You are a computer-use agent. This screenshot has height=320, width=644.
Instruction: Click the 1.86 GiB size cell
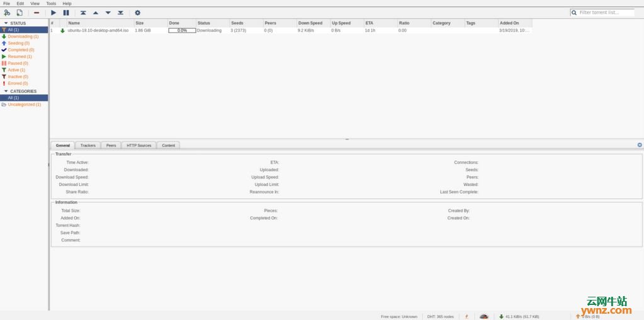pos(143,30)
